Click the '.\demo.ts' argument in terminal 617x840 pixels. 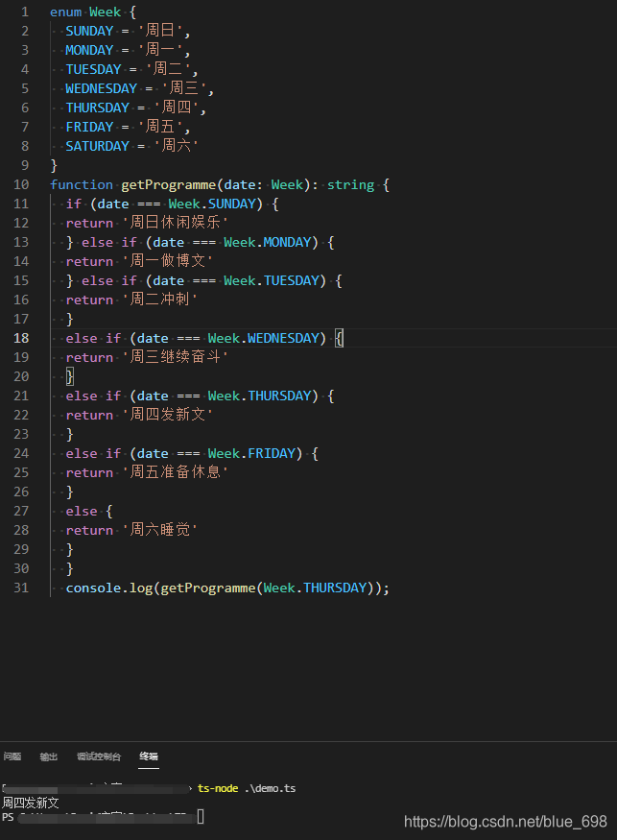pyautogui.click(x=270, y=788)
